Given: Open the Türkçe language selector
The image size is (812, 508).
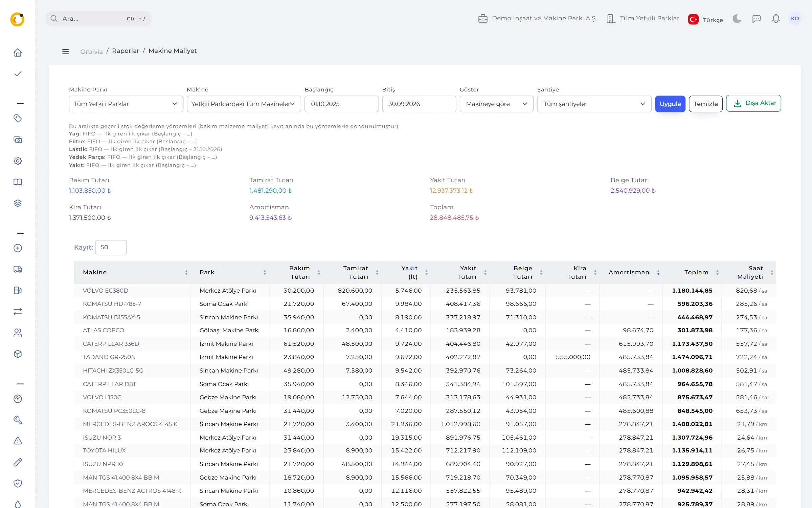Looking at the screenshot, I should tap(705, 19).
